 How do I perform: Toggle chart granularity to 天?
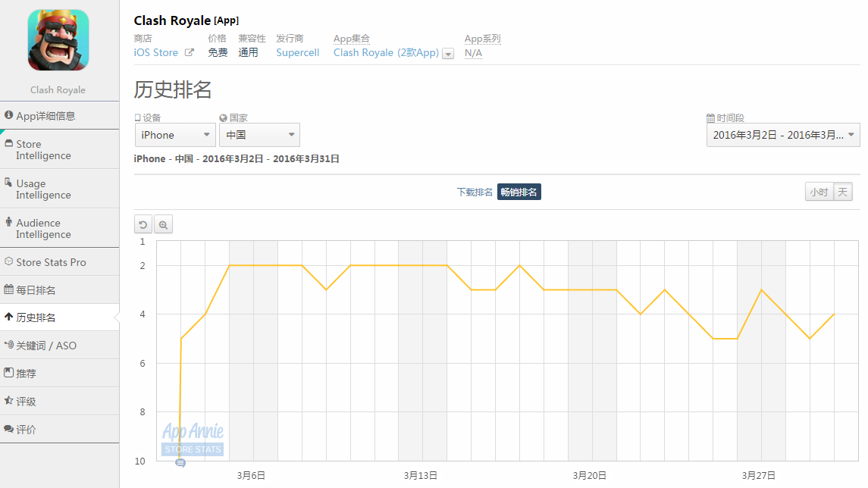pos(842,192)
